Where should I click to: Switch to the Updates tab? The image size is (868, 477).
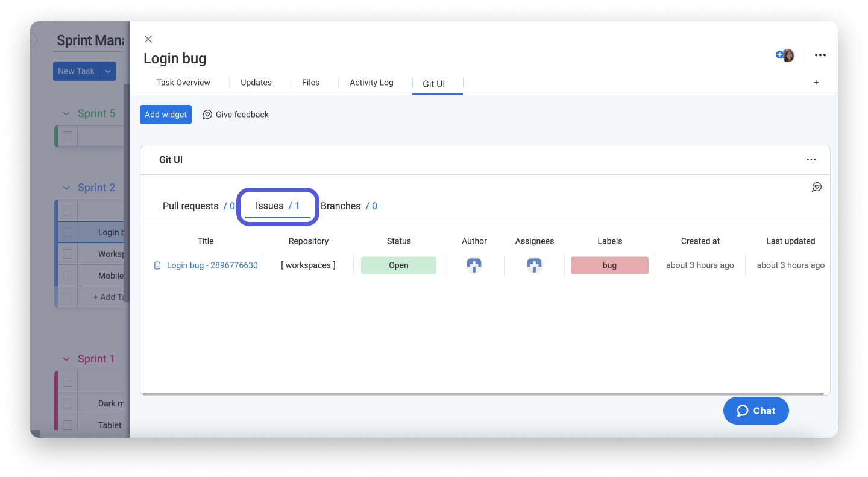[256, 82]
